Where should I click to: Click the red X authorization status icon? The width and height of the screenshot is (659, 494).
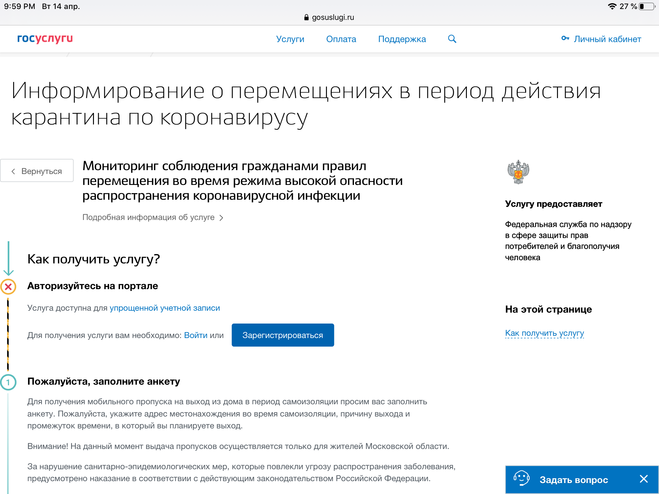8,287
